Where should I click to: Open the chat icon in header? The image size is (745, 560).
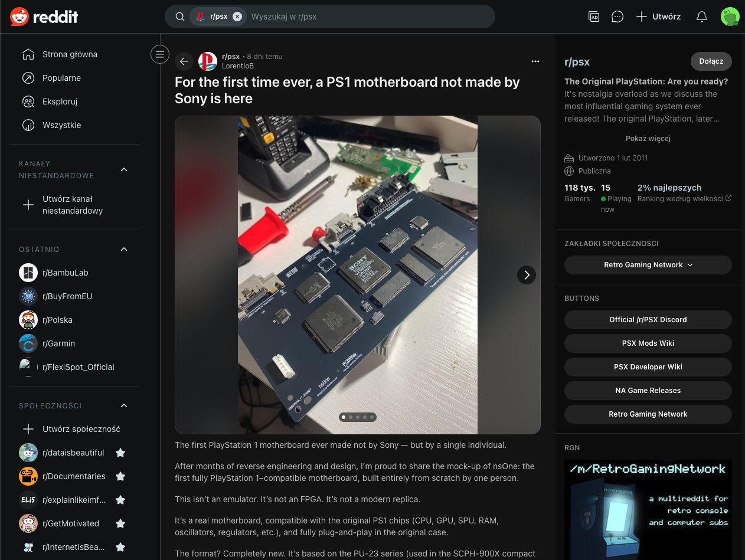617,17
